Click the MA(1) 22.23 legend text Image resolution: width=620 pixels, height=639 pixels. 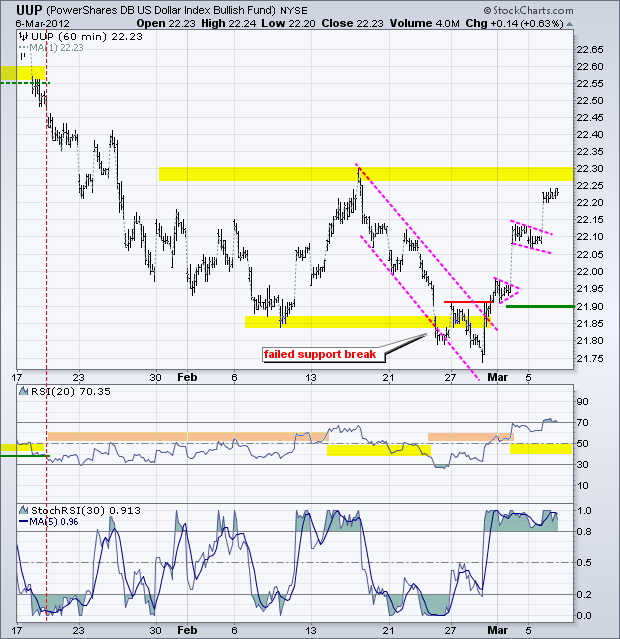[x=56, y=48]
